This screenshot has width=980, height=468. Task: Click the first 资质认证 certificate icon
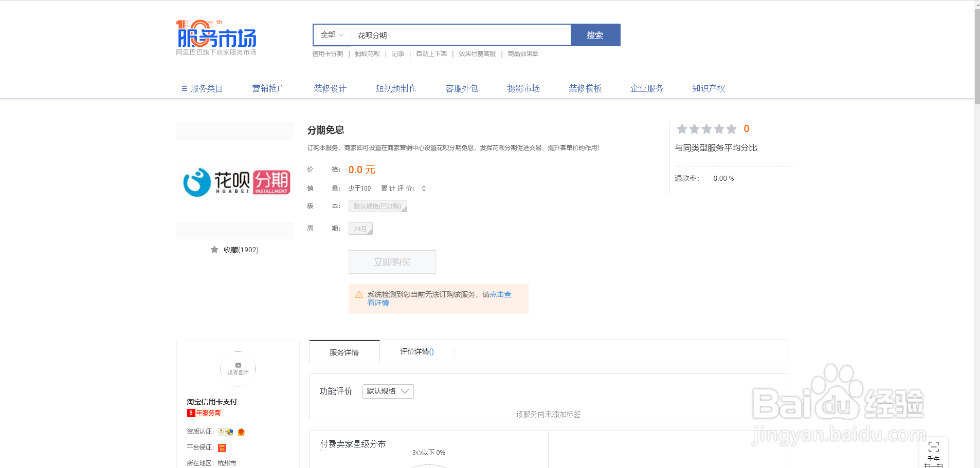226,432
